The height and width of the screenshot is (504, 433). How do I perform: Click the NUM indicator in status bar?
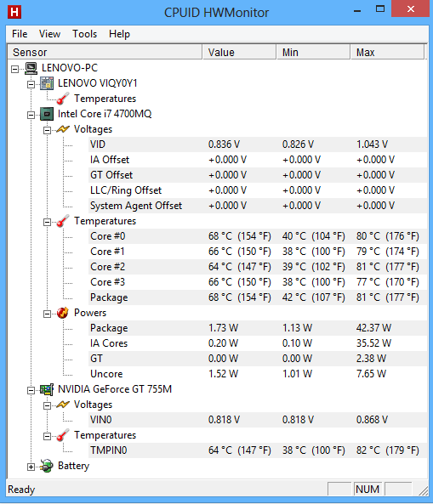click(x=367, y=490)
